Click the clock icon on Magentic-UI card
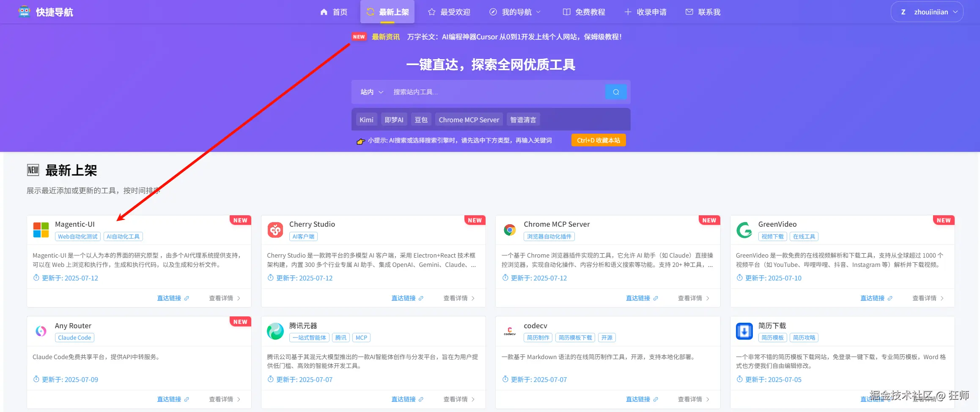 click(x=36, y=277)
